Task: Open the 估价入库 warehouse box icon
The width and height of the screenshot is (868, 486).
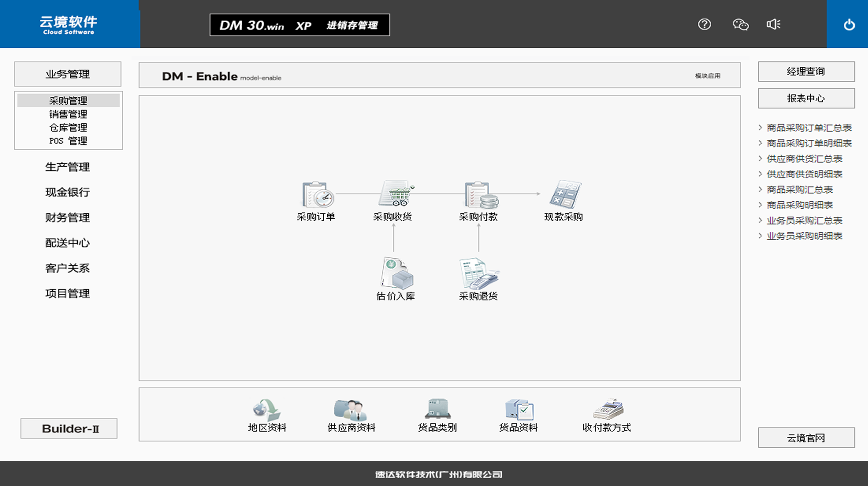Action: pos(397,273)
